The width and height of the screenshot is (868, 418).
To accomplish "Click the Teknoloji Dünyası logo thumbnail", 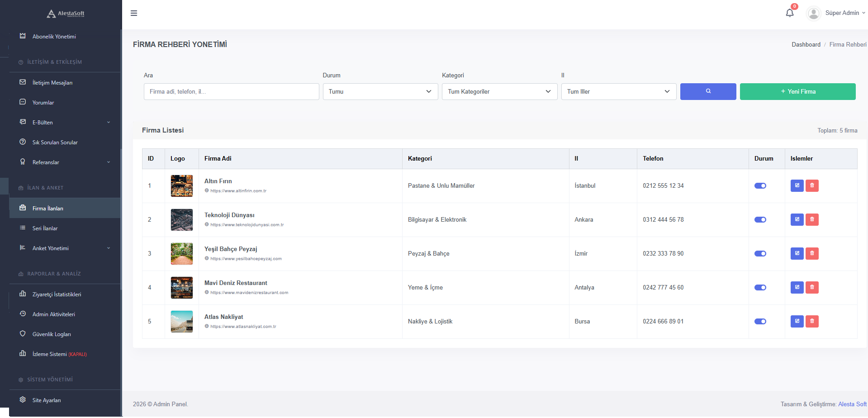I will click(x=182, y=220).
